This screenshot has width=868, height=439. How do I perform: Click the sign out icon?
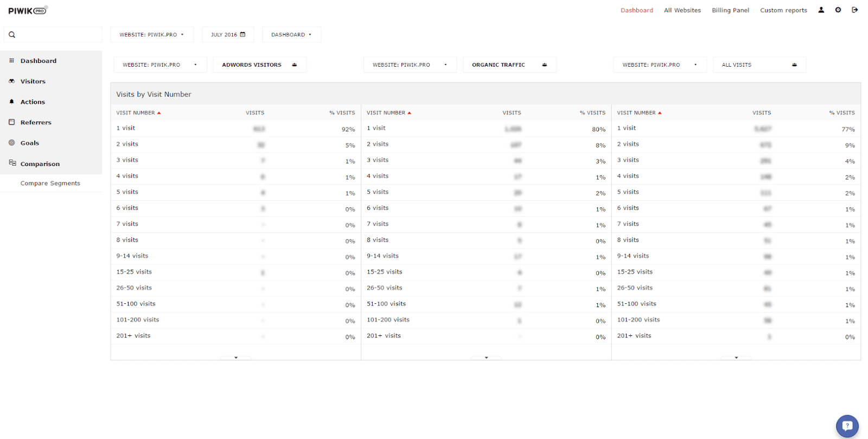[855, 10]
